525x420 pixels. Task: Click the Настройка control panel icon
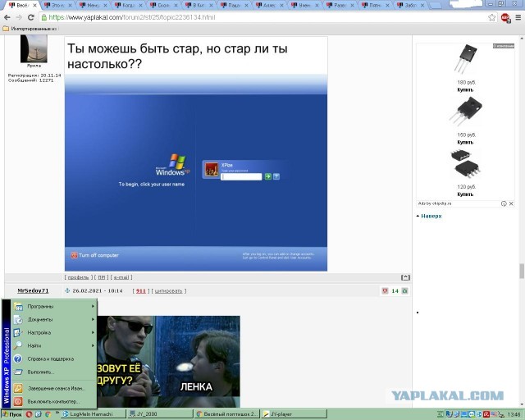18,332
